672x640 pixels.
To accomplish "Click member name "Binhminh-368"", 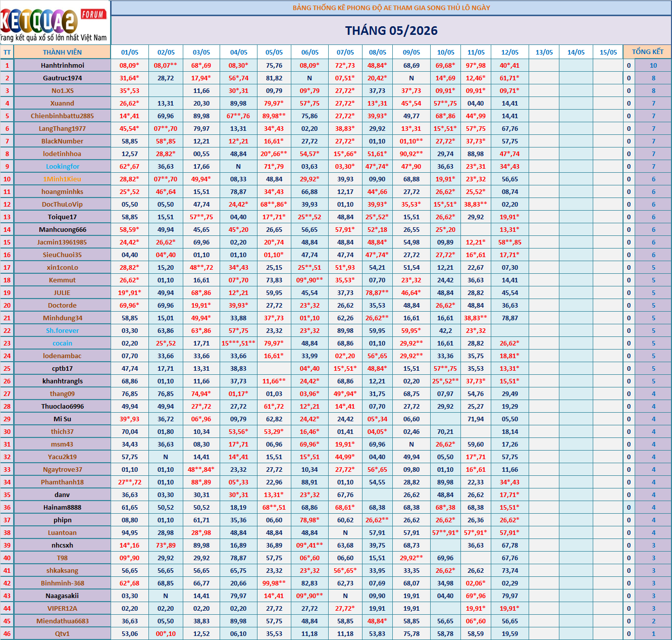I will point(63,583).
